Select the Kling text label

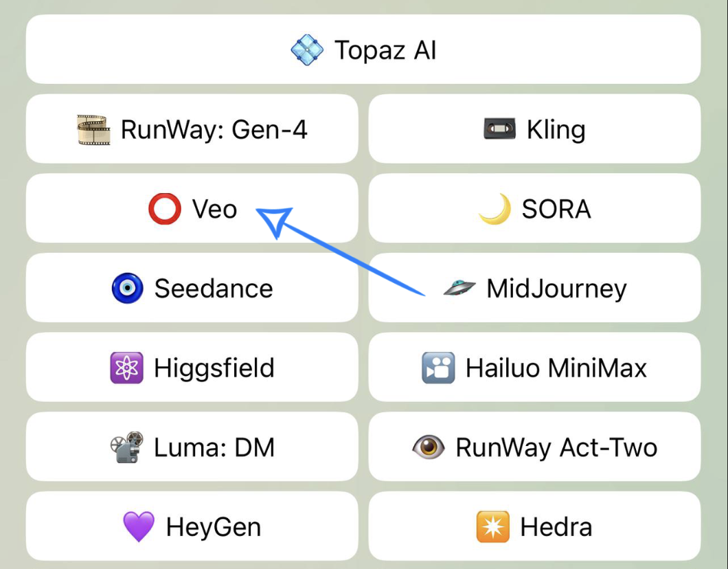click(556, 129)
